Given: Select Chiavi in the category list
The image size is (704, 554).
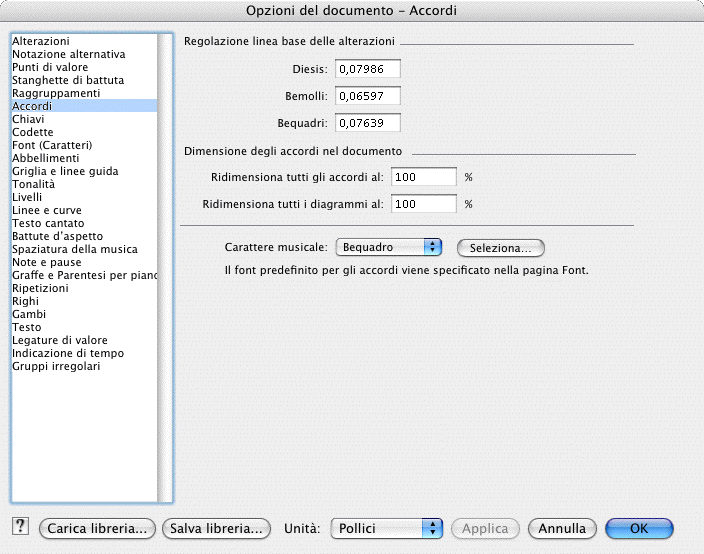Looking at the screenshot, I should 28,119.
